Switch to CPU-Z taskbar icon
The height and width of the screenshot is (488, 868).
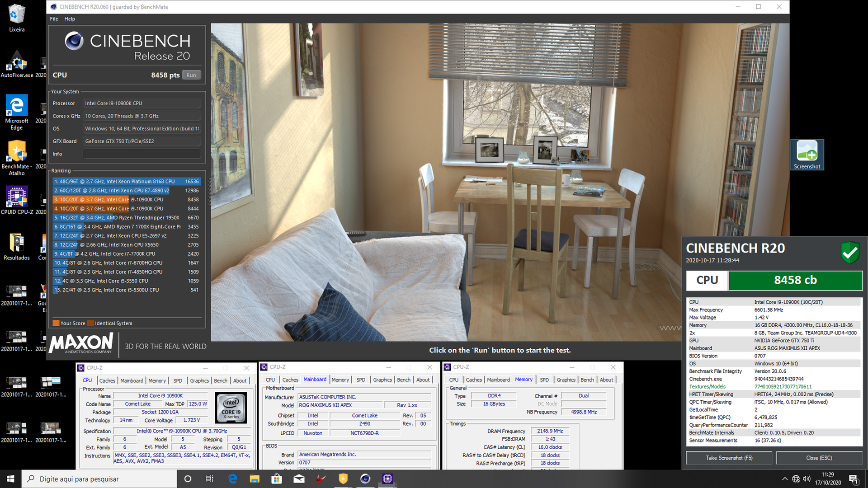click(387, 479)
